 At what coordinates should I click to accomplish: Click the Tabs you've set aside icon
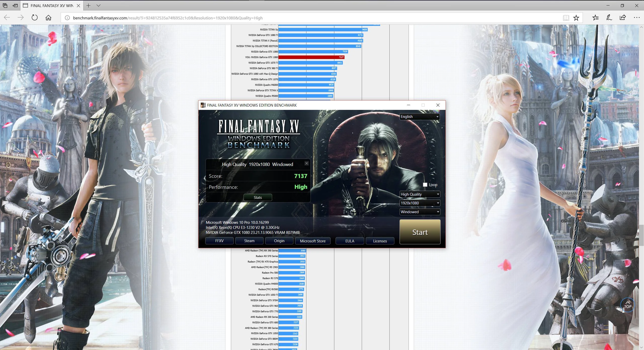[5, 5]
